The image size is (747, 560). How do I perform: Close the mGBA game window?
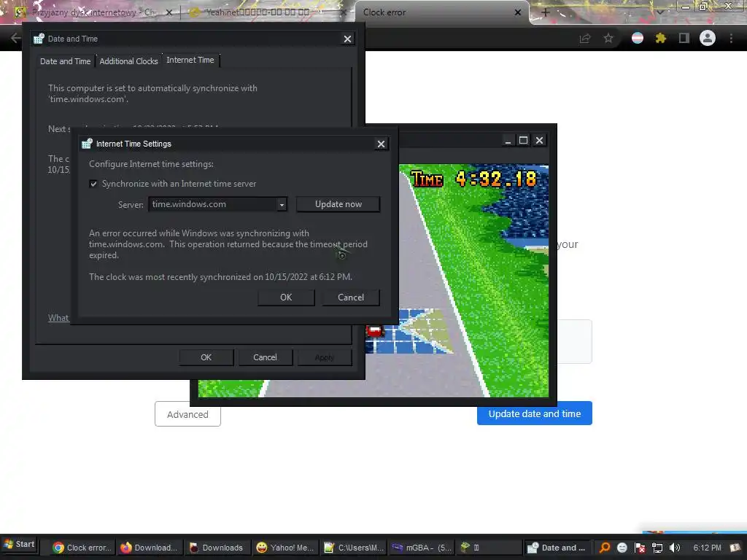(x=539, y=141)
